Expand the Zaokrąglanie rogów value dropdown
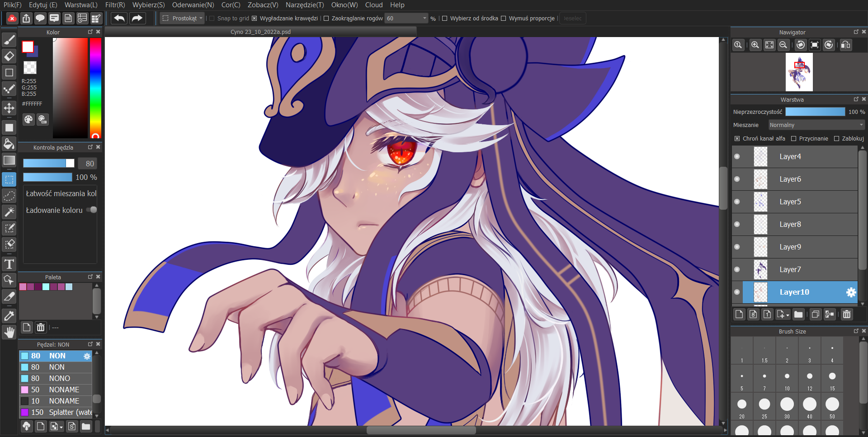868x437 pixels. 424,18
